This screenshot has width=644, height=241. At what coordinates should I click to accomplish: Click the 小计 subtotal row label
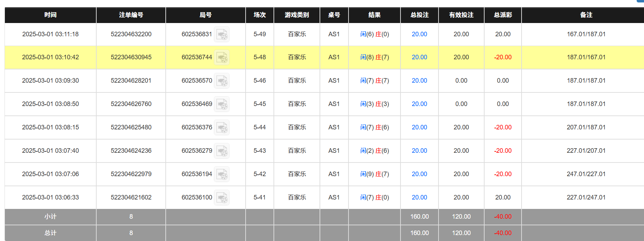(50, 217)
